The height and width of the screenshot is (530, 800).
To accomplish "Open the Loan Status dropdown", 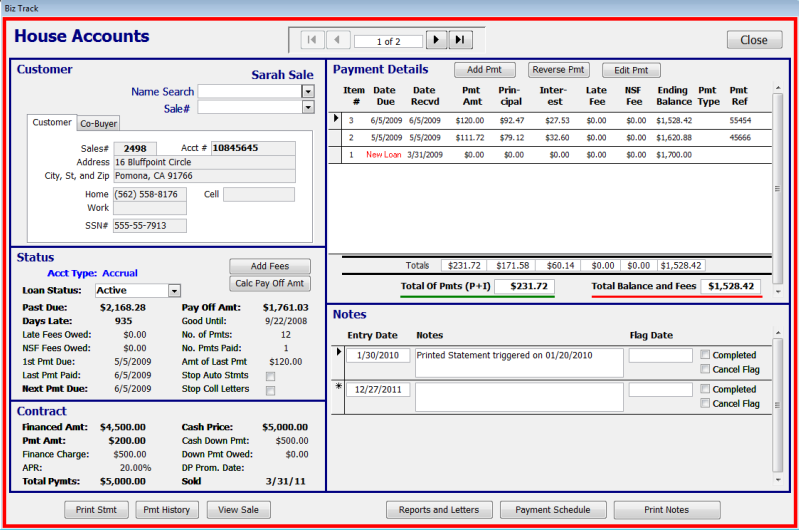I will point(174,291).
